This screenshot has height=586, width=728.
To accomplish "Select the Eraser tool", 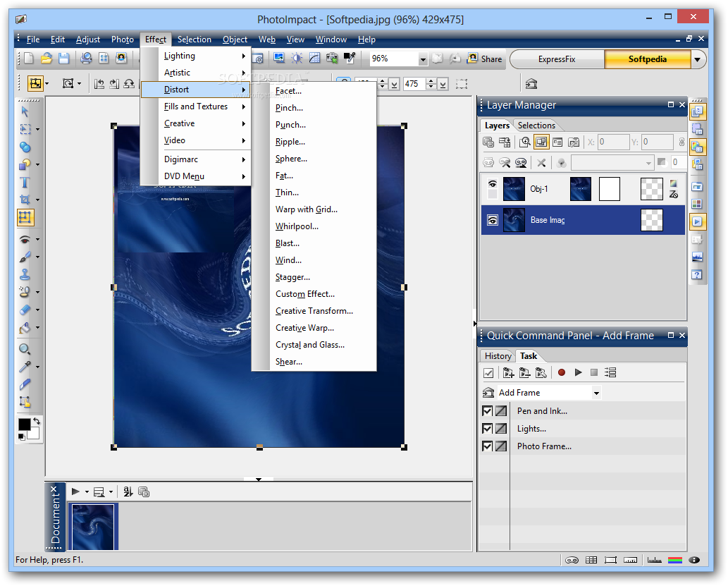I will pyautogui.click(x=25, y=310).
